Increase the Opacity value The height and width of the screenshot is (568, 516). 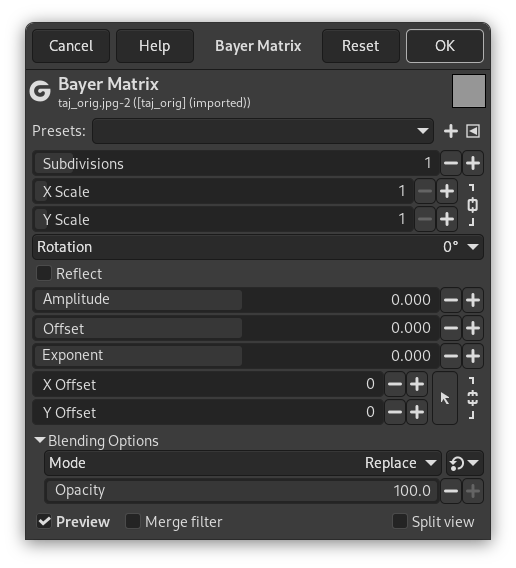473,491
